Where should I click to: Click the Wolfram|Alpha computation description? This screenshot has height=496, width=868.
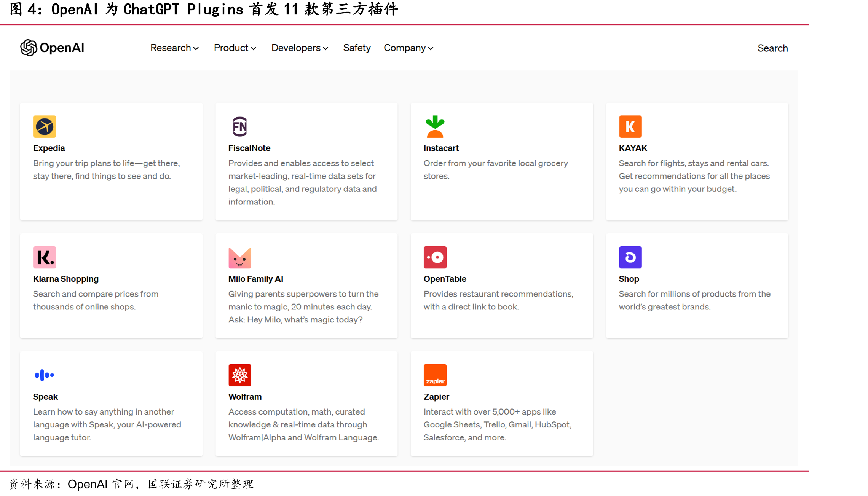(304, 425)
